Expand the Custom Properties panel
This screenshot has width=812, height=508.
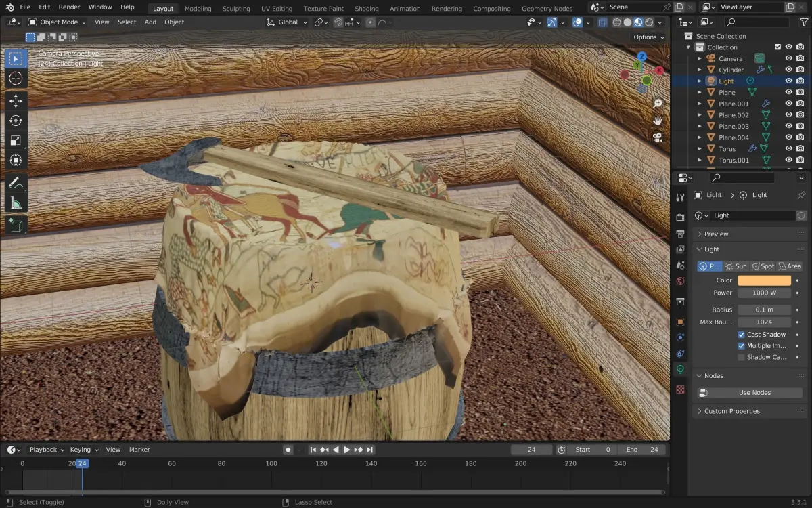point(731,411)
